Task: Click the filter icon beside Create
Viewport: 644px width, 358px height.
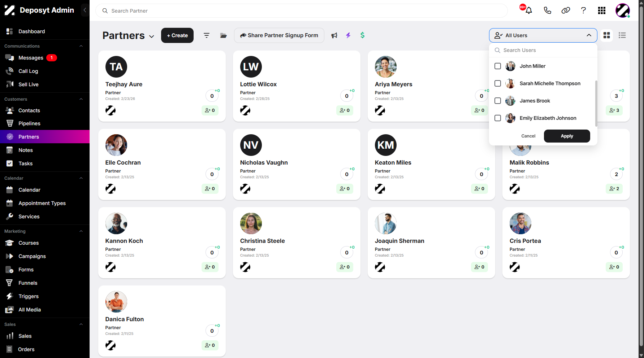Action: pyautogui.click(x=207, y=35)
